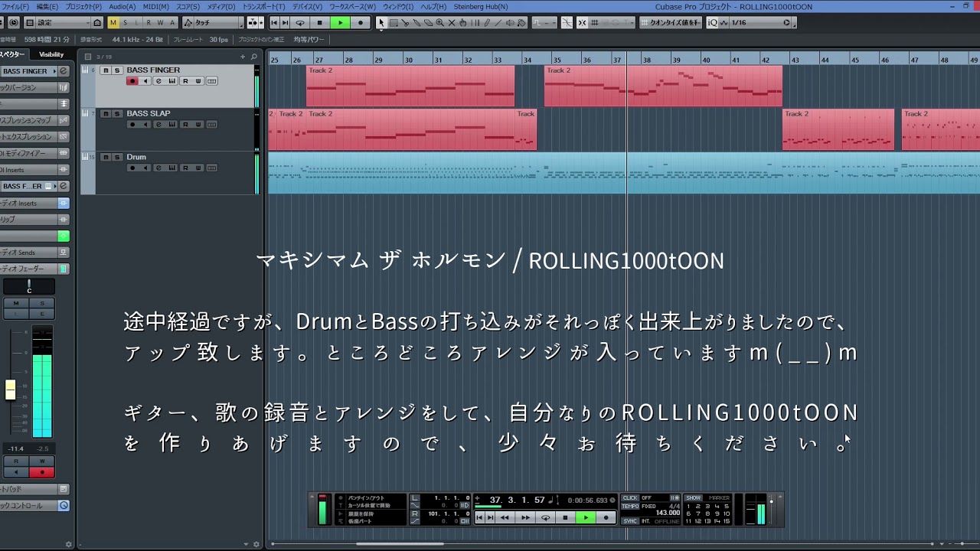Select the first BASS FINGER Track 2 clip
Screen dimensions: 980x551
coord(410,86)
